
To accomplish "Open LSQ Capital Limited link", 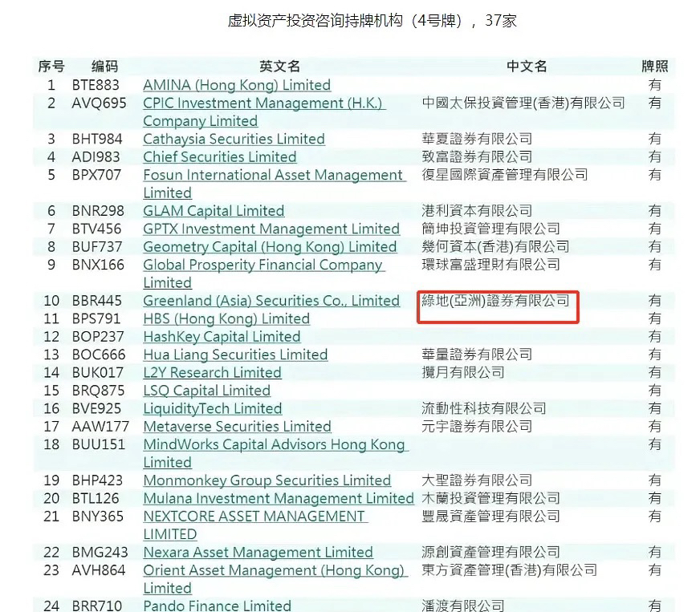I will (x=206, y=391).
